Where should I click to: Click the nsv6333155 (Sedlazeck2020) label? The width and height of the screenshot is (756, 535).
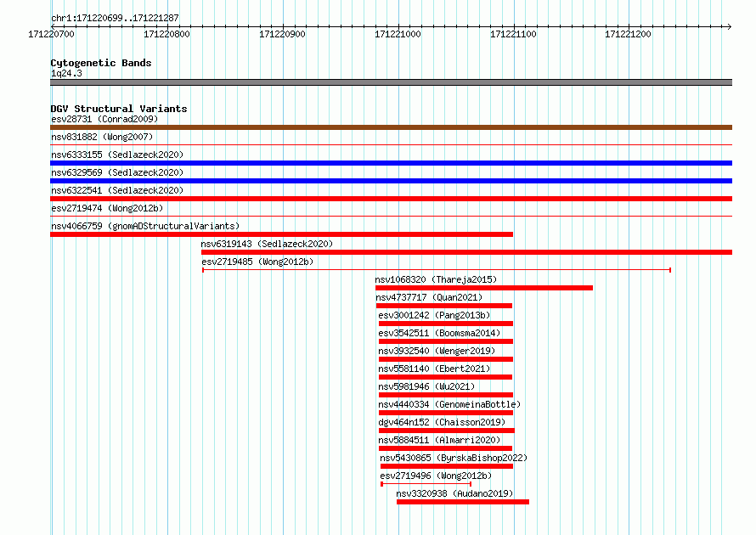pyautogui.click(x=117, y=155)
